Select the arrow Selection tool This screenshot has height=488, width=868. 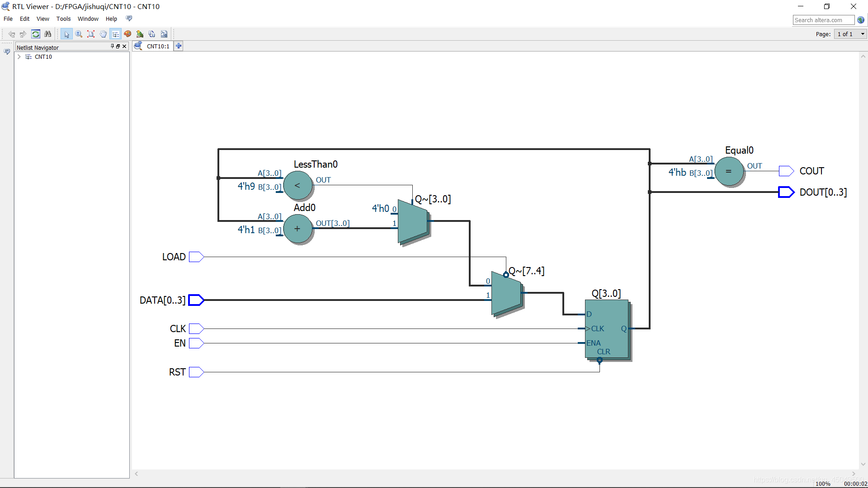point(66,34)
